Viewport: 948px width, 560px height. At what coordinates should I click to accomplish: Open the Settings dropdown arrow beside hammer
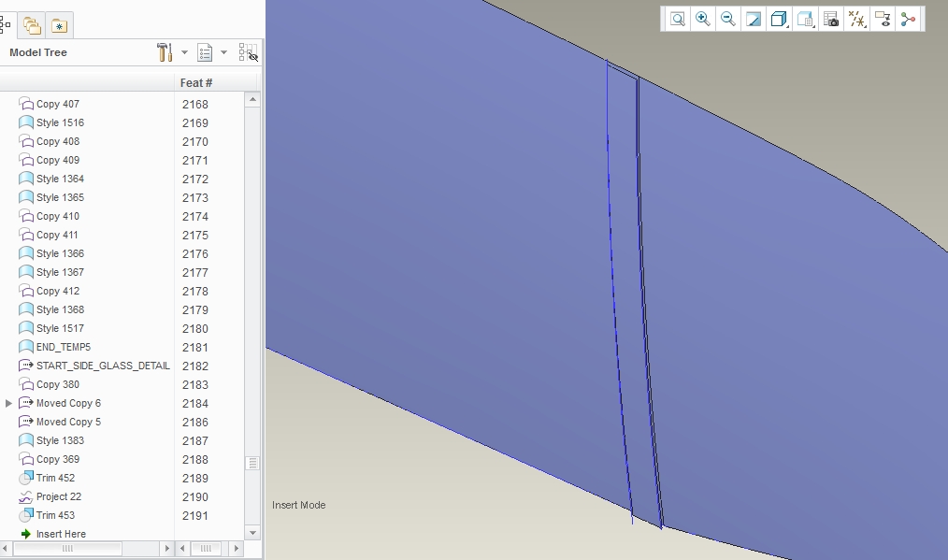point(184,52)
